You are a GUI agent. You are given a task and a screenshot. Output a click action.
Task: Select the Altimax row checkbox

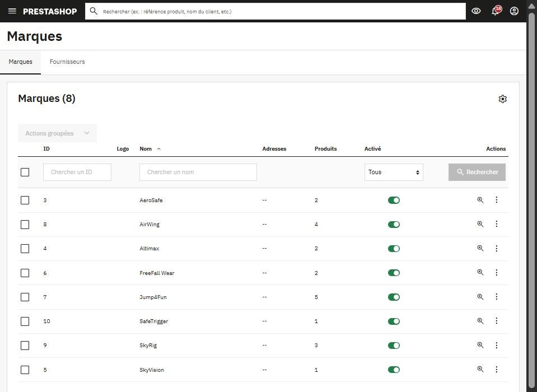pyautogui.click(x=25, y=249)
